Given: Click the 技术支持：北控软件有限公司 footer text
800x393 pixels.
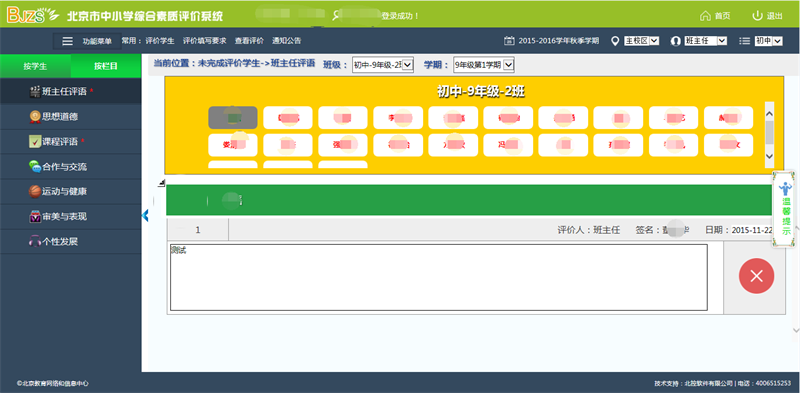Looking at the screenshot, I should point(693,383).
